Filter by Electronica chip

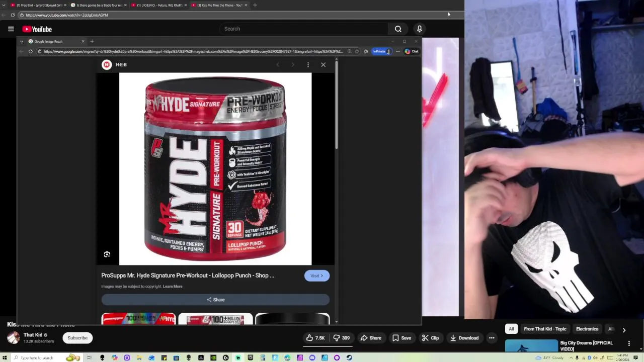click(x=587, y=329)
